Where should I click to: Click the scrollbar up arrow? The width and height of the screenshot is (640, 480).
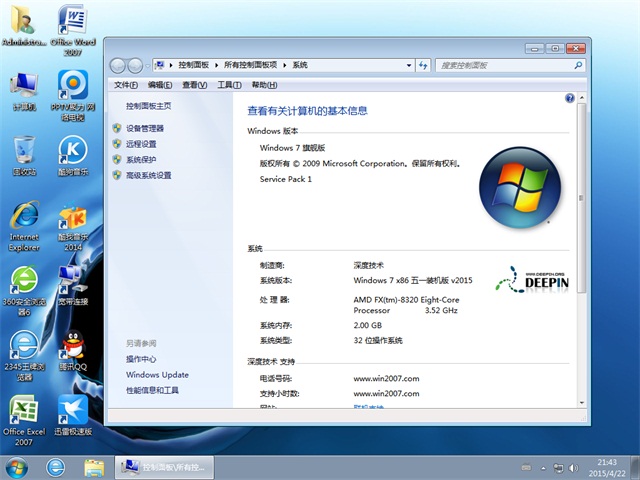pyautogui.click(x=581, y=98)
